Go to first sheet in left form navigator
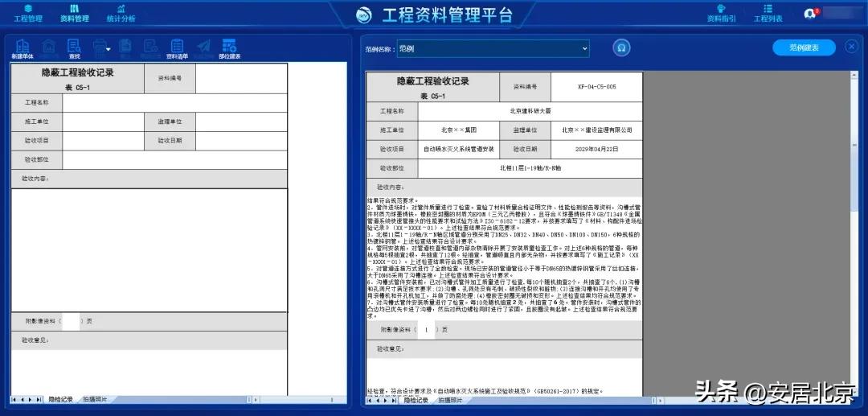 [14, 399]
